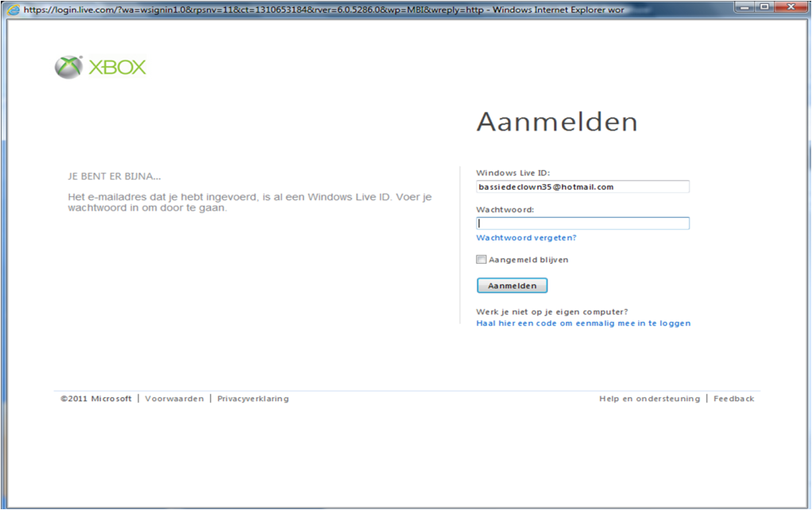812x510 pixels.
Task: Click the Werk je niet op je eigen computer? text
Action: click(x=552, y=311)
